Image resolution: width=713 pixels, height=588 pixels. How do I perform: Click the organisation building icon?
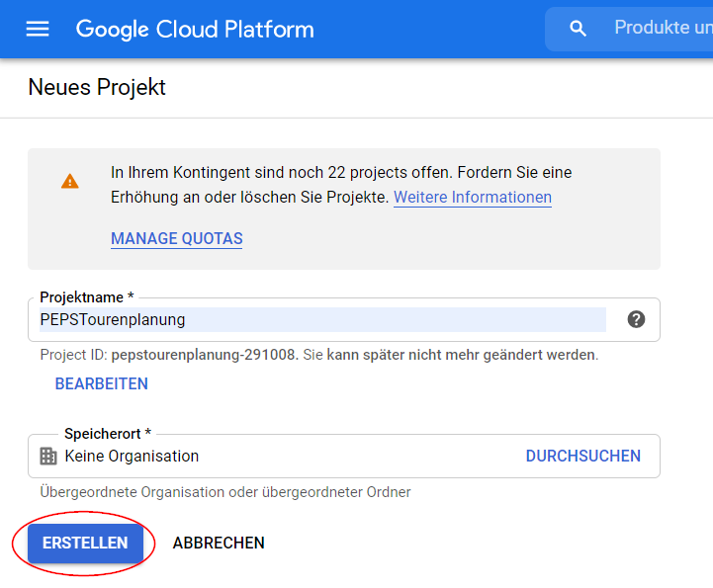click(x=47, y=456)
